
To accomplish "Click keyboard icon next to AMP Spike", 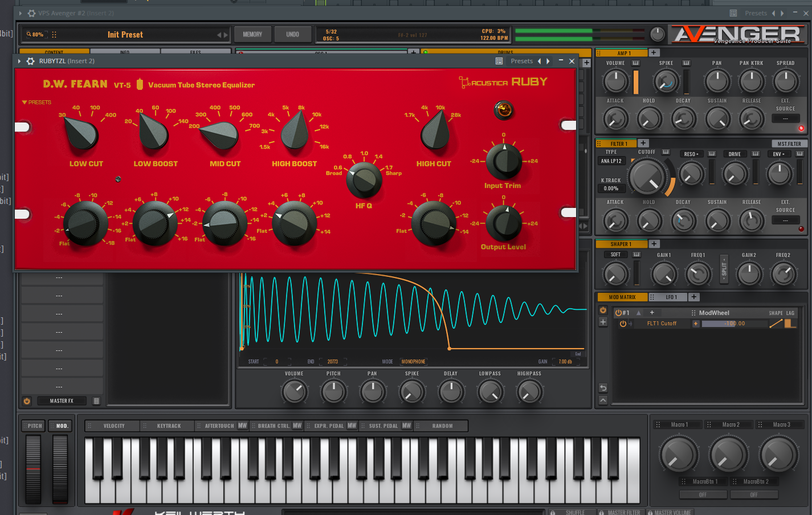I will [x=687, y=63].
